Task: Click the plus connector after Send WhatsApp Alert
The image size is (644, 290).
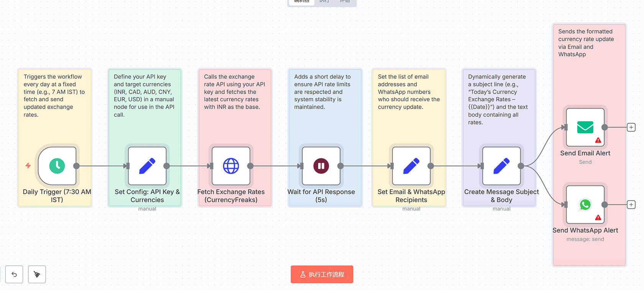Action: pyautogui.click(x=631, y=204)
